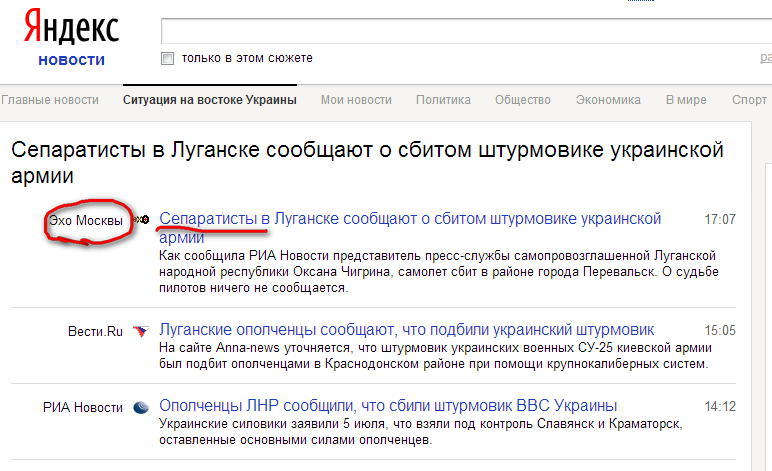Viewport: 772px width, 471px height.
Task: Click the 'РИА Новости' source name
Action: click(x=83, y=408)
